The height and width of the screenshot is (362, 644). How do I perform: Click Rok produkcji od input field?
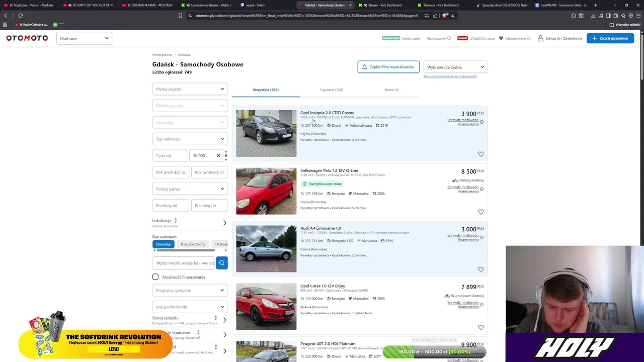(171, 172)
